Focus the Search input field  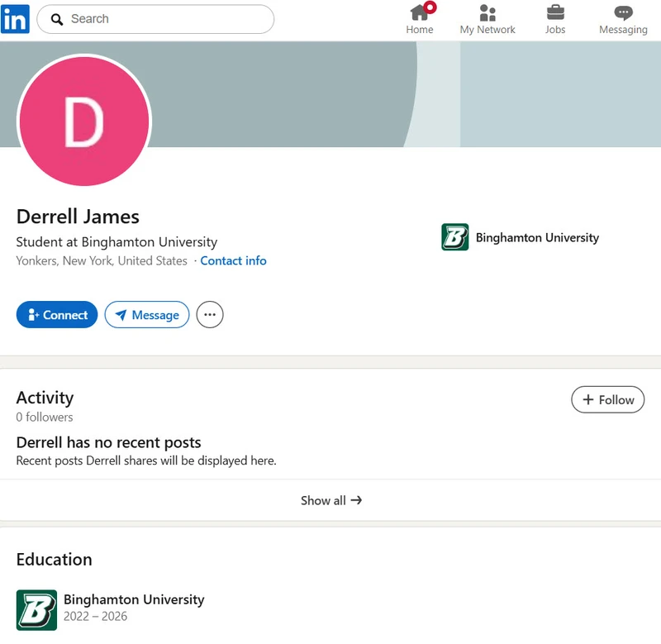tap(155, 19)
